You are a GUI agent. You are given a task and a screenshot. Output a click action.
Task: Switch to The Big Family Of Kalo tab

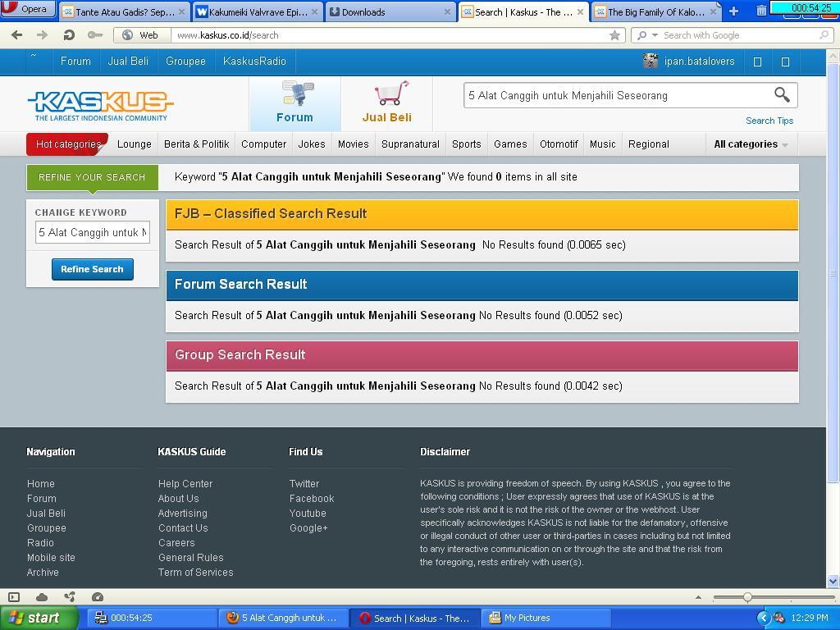[655, 11]
